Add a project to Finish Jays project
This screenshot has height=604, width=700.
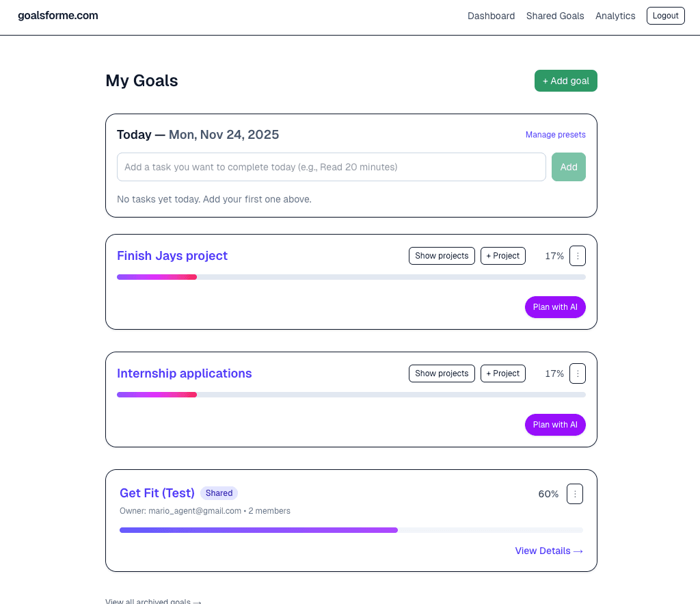502,255
